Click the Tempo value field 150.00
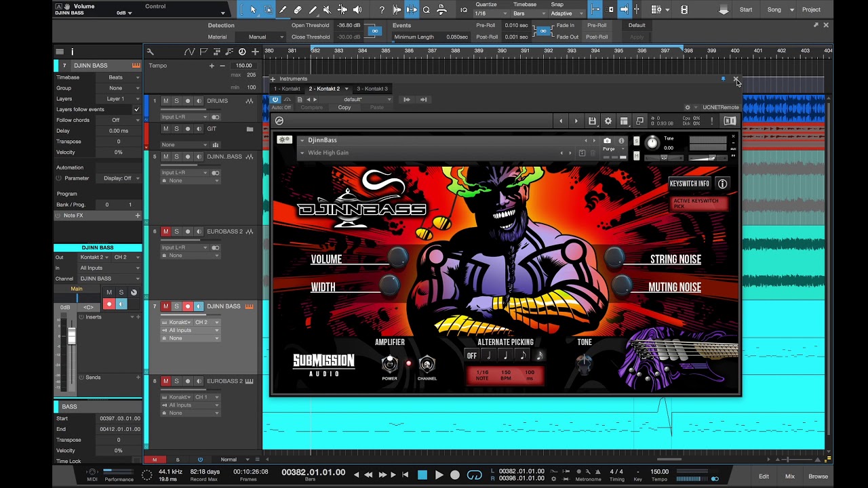The width and height of the screenshot is (868, 488). click(243, 66)
